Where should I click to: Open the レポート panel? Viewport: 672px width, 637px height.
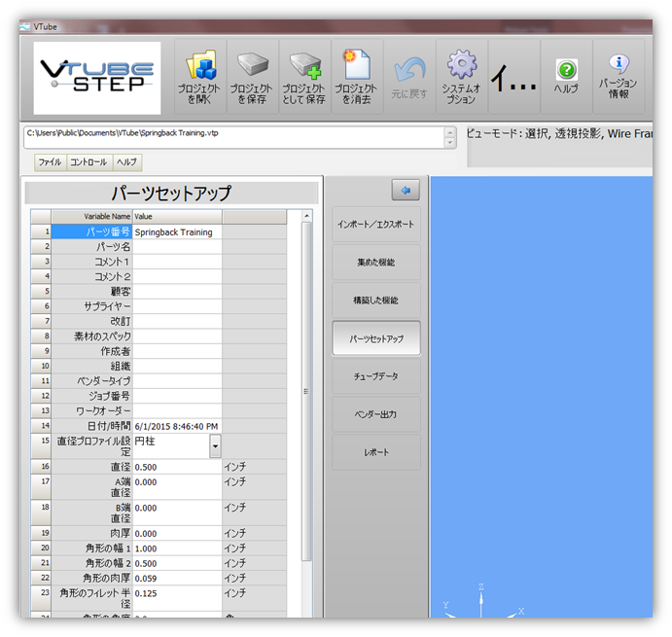pos(376,452)
